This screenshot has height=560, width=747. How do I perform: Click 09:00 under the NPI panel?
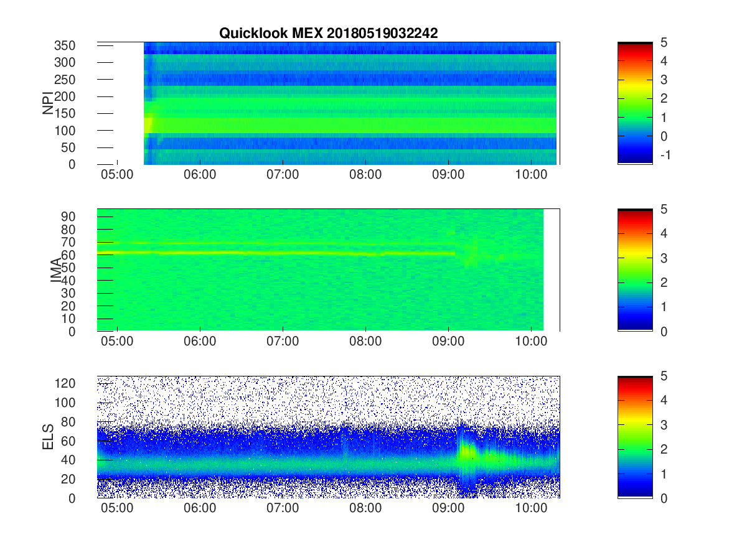(x=448, y=175)
